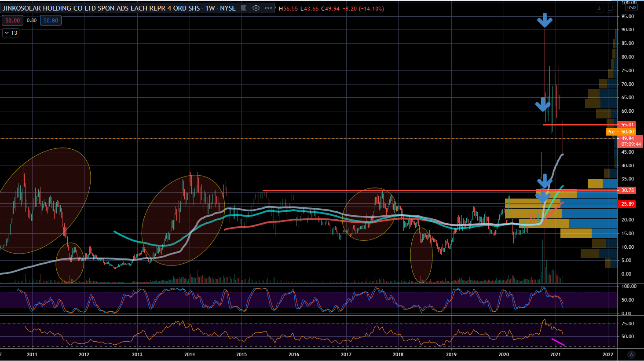Open the USD currency selector
This screenshot has height=361, width=644.
coord(631,8)
